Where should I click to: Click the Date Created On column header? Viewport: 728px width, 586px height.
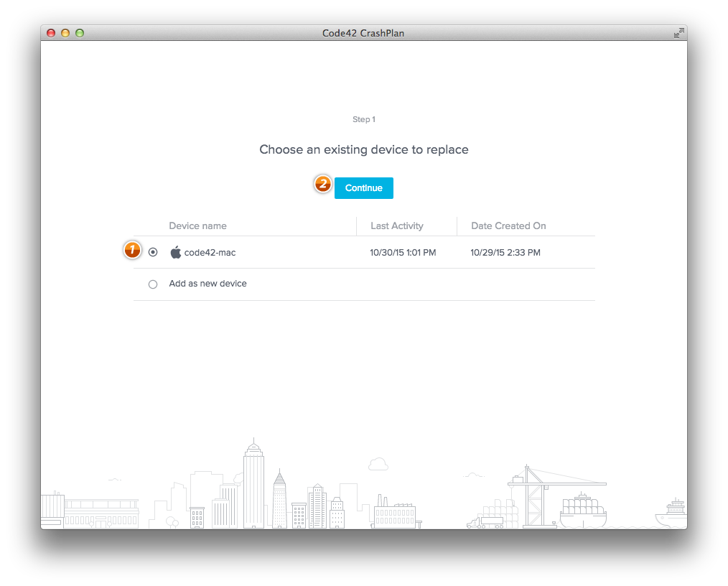(508, 225)
